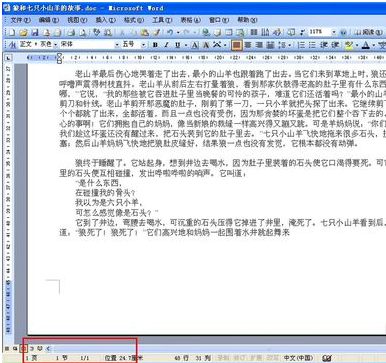
Task: Click the Save floppy disk icon
Action: (x=35, y=32)
